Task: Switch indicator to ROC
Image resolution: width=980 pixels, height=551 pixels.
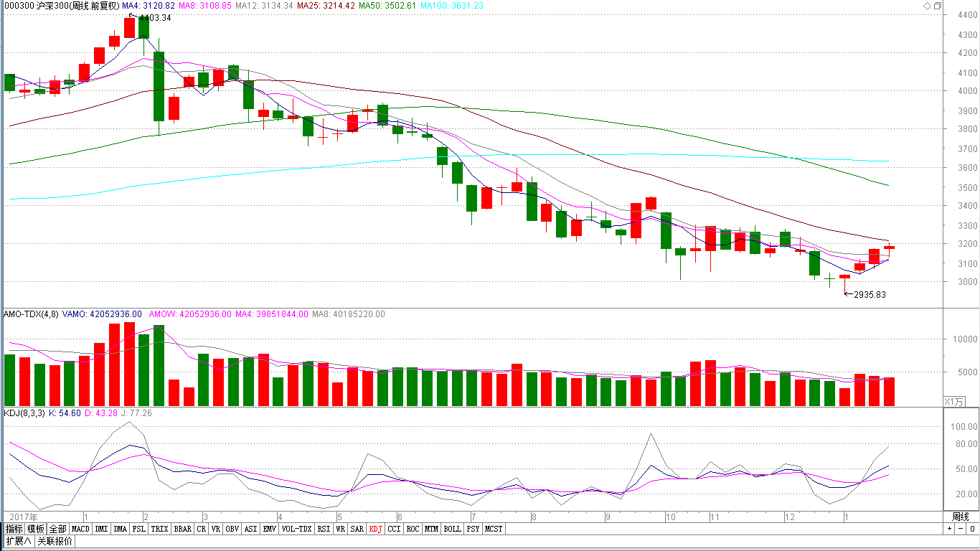Action: pos(413,529)
